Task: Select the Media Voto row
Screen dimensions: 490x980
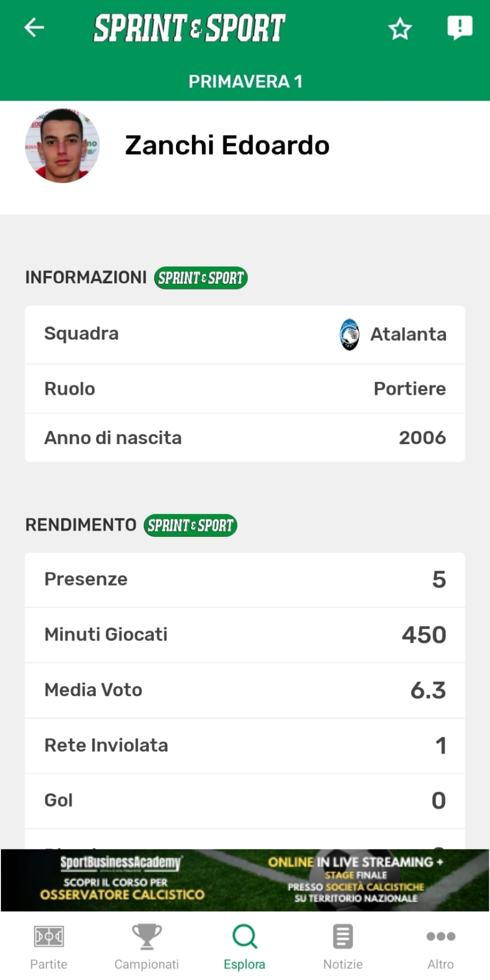Action: click(245, 690)
